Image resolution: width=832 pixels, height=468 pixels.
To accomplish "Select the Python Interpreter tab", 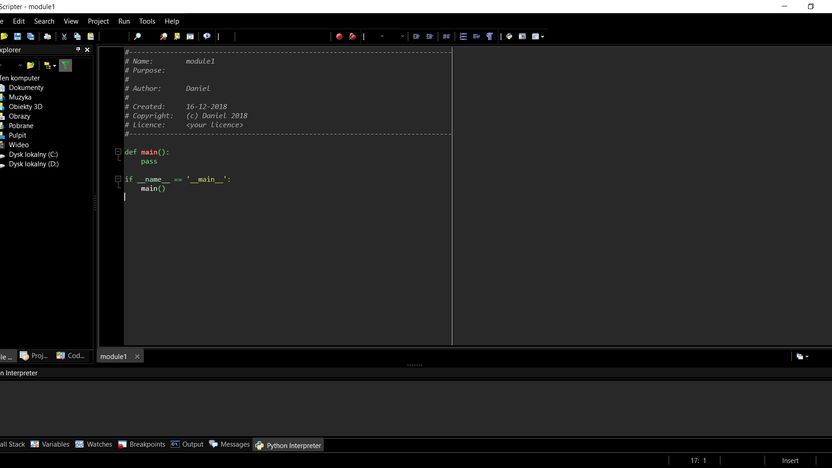I will 288,445.
